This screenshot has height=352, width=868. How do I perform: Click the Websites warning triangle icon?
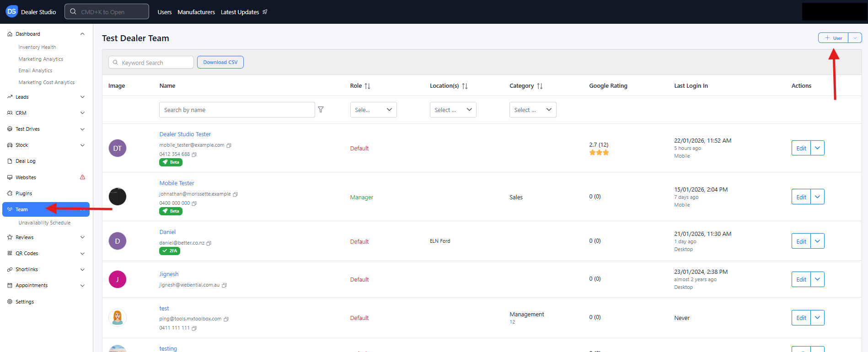click(82, 177)
